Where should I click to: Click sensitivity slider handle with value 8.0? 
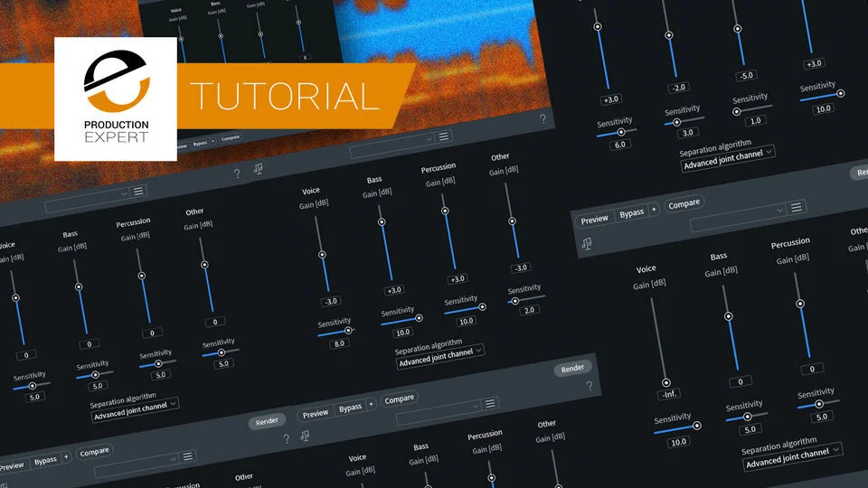coord(348,331)
